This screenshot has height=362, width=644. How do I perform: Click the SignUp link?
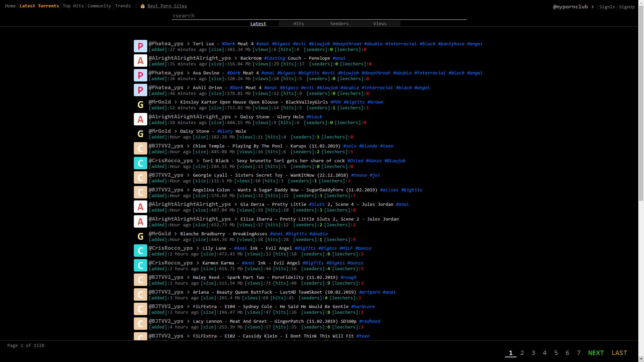(627, 7)
